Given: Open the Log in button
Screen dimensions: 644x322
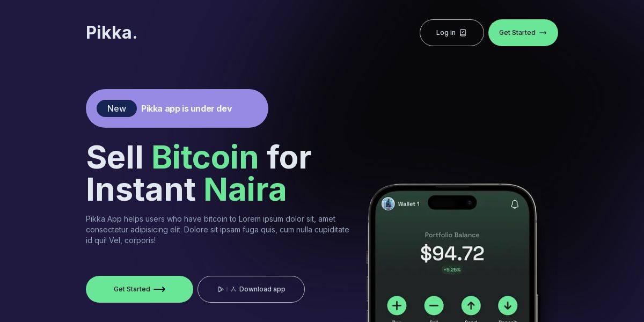Looking at the screenshot, I should pyautogui.click(x=452, y=33).
